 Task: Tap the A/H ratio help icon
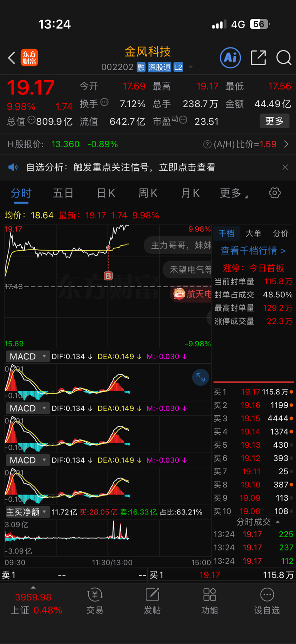pyautogui.click(x=207, y=144)
